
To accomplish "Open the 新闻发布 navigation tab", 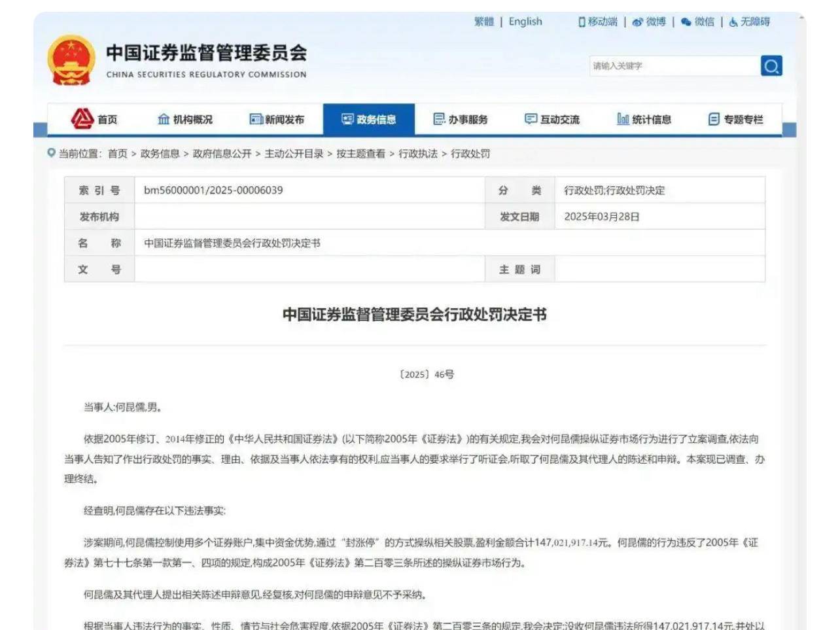I will click(277, 119).
